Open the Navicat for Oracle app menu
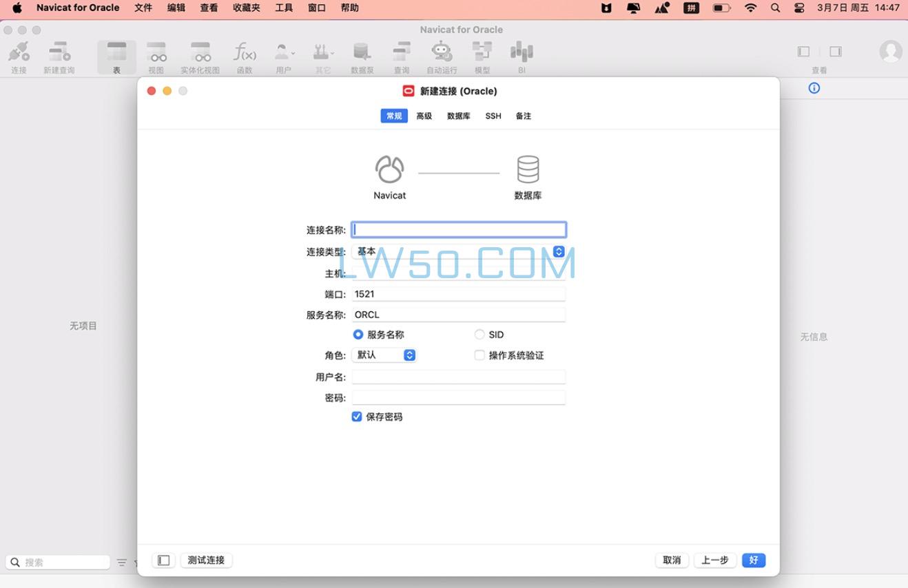This screenshot has width=908, height=588. tap(78, 8)
